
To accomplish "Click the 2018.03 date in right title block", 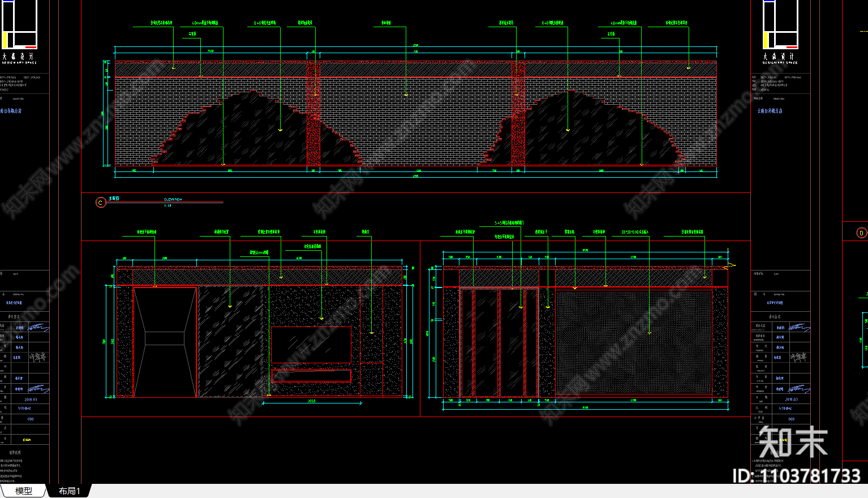I will click(792, 400).
